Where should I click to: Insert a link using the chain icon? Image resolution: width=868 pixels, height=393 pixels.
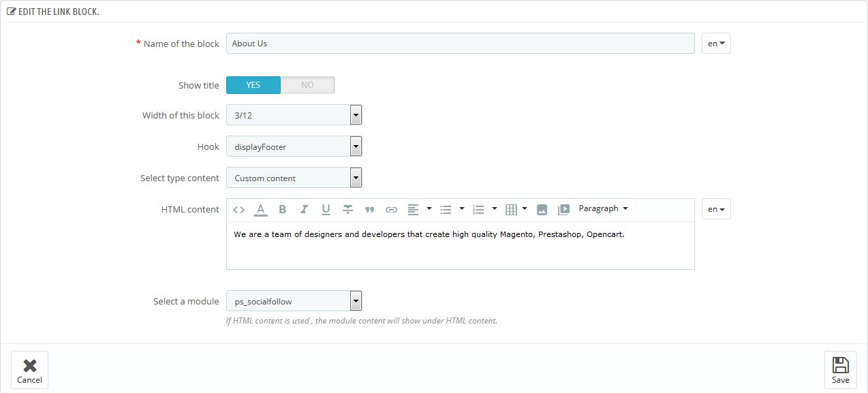(391, 209)
